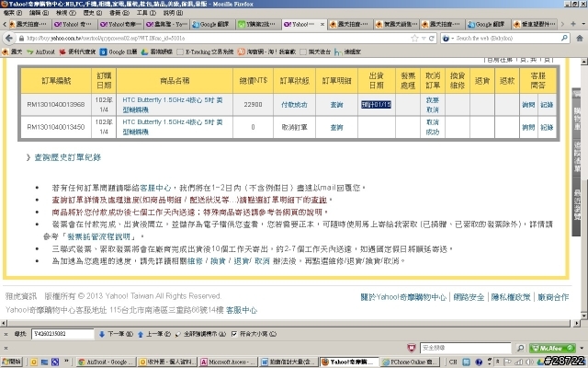588x368 pixels.
Task: Reload the page using the refresh icon
Action: [432, 39]
